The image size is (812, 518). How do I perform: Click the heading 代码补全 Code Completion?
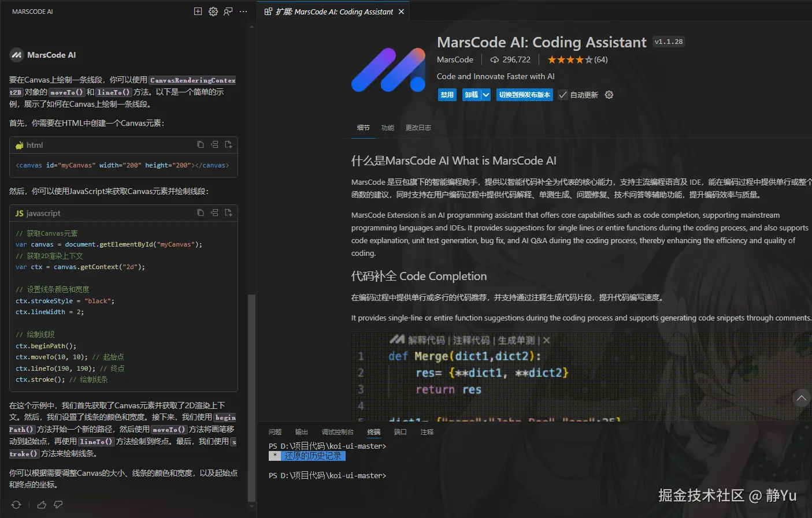[419, 276]
